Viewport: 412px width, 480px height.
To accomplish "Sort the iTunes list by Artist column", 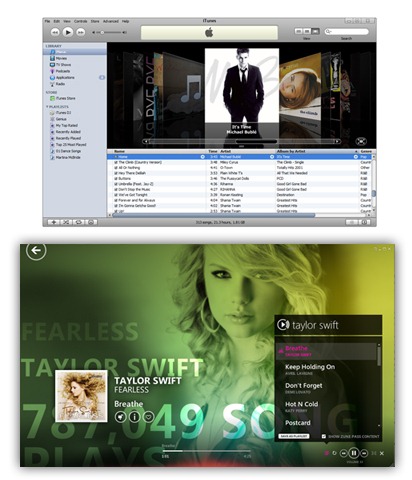I will point(247,151).
